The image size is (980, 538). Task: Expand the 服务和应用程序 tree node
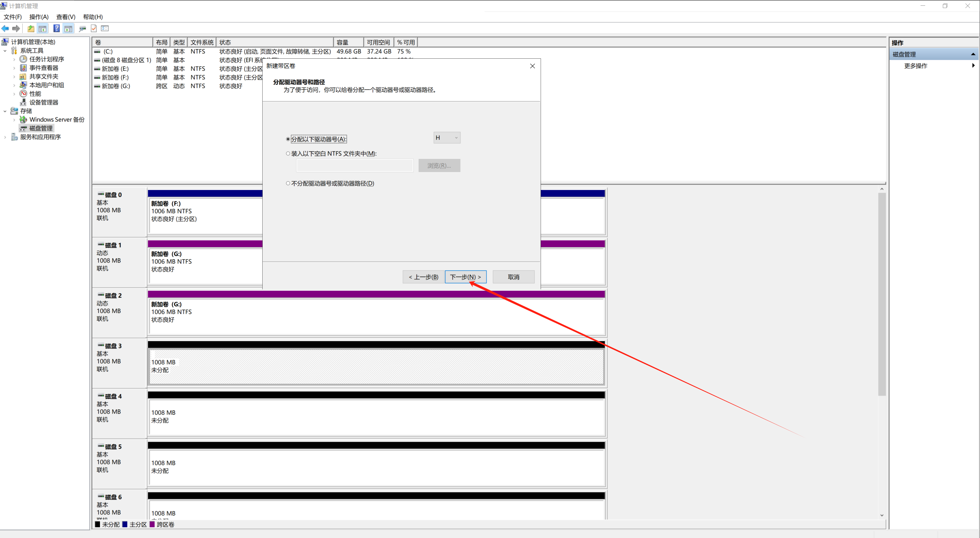pos(5,137)
